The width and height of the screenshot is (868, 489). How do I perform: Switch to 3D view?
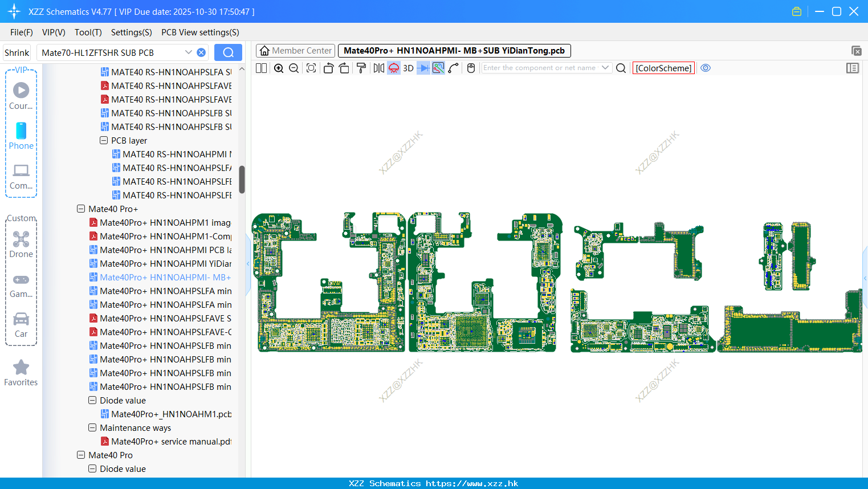pos(408,68)
